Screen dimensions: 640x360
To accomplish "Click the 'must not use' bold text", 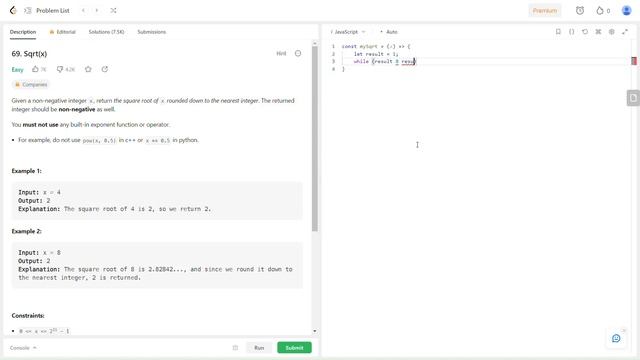I will pos(40,124).
